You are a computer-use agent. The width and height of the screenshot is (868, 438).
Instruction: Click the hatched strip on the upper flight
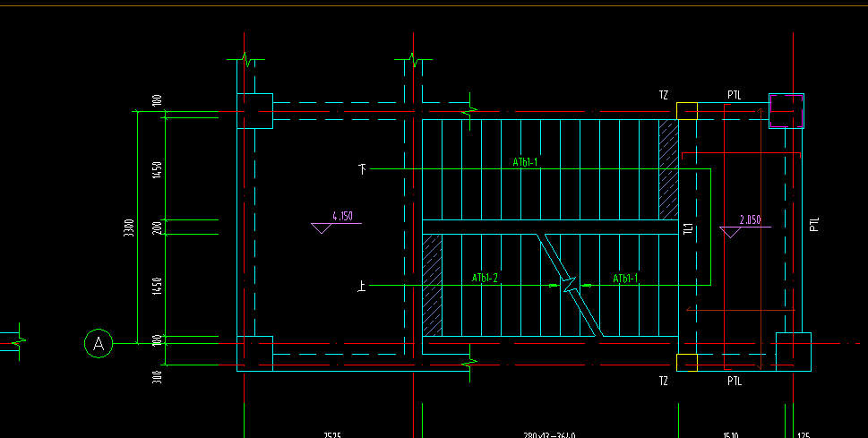669,169
